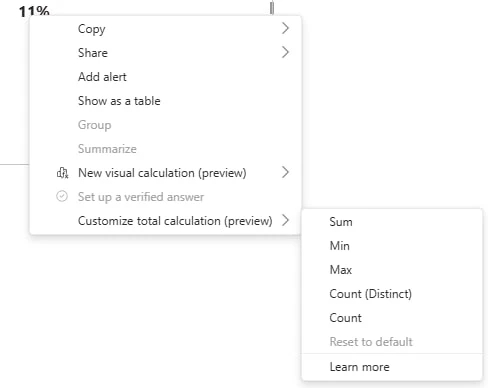Open Customize total calculation (preview)

[165, 221]
